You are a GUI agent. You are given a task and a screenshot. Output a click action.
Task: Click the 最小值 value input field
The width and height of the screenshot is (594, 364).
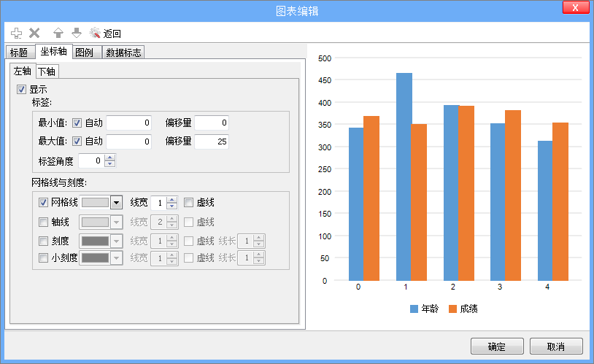(129, 123)
